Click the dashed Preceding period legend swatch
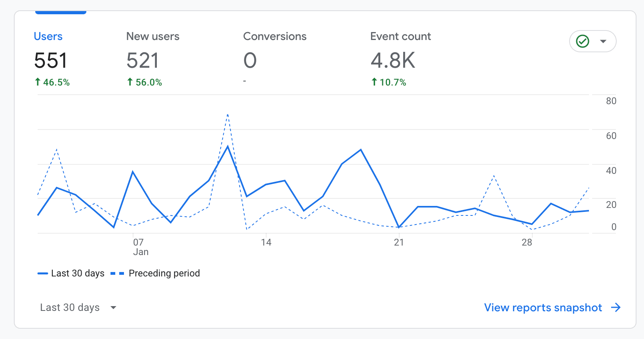Image resolution: width=644 pixels, height=339 pixels. click(x=117, y=273)
